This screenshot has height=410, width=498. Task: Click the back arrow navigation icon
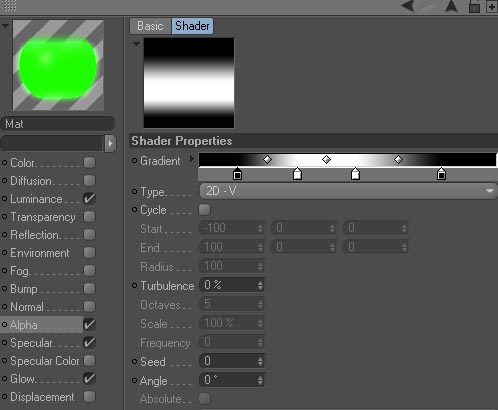pyautogui.click(x=408, y=5)
